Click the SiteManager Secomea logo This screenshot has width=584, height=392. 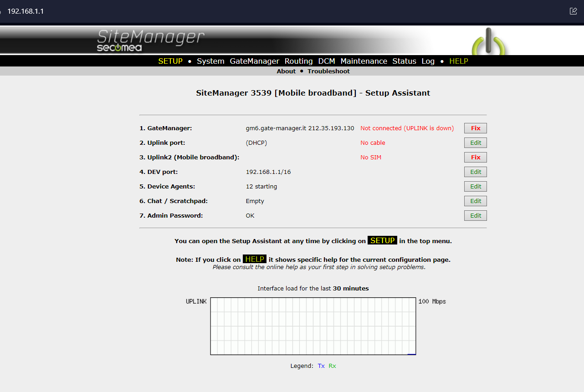coord(151,41)
